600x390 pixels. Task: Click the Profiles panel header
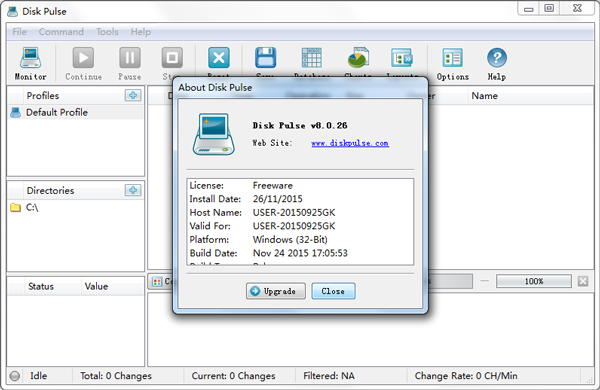(x=43, y=96)
